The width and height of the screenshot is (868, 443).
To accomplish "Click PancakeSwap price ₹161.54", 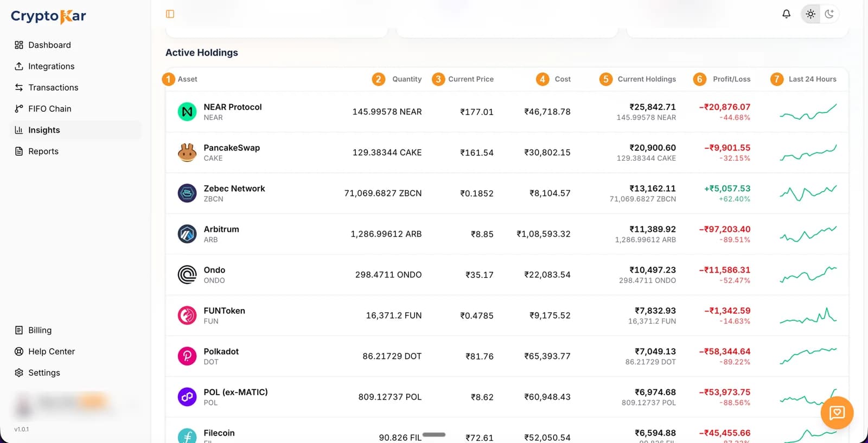I will [x=477, y=153].
